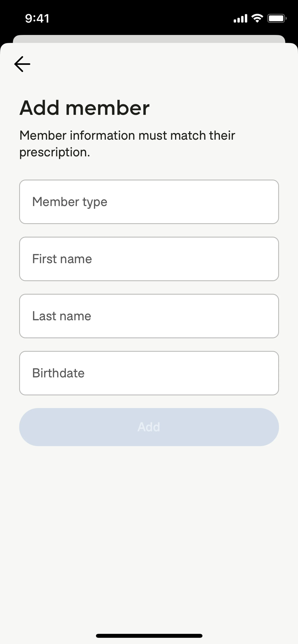This screenshot has height=644, width=298.
Task: Click the "First name" placeholder text
Action: [62, 259]
